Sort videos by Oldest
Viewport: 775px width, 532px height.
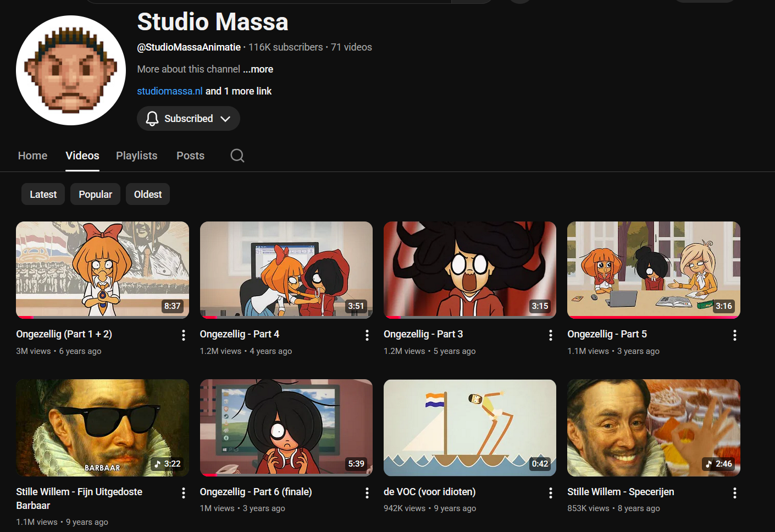coord(148,195)
